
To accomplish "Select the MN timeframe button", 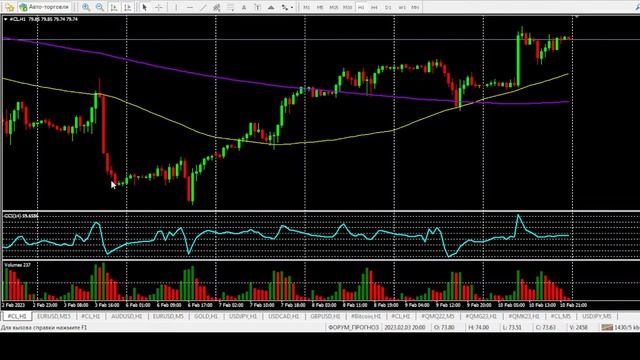I will (415, 7).
